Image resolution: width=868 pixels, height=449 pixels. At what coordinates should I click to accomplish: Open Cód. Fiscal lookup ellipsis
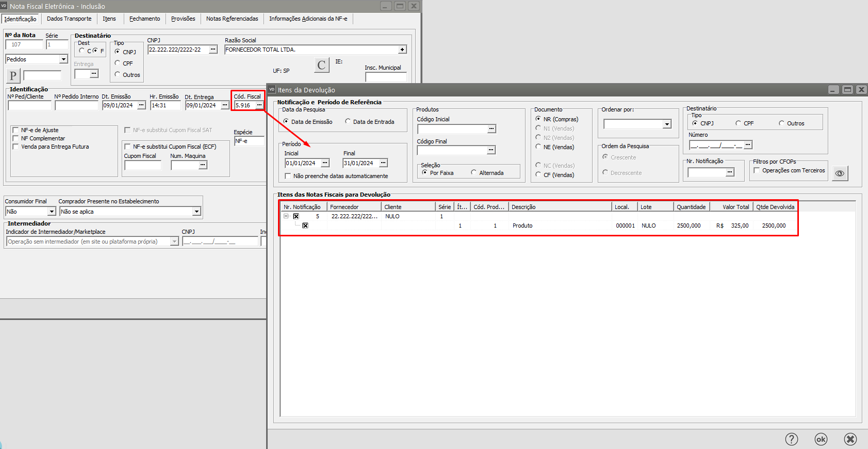point(259,105)
